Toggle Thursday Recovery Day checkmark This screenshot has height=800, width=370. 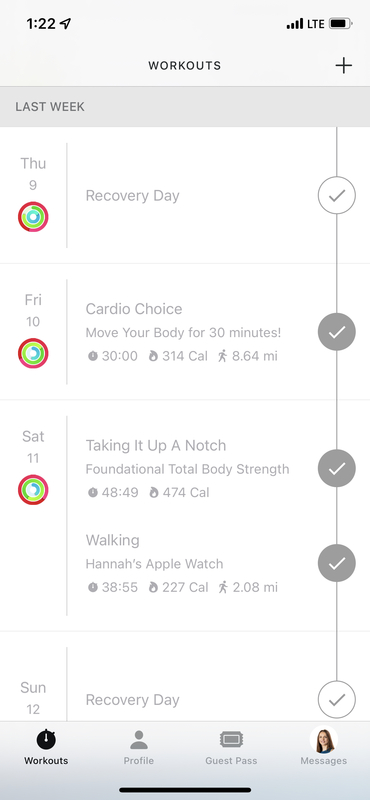click(337, 195)
